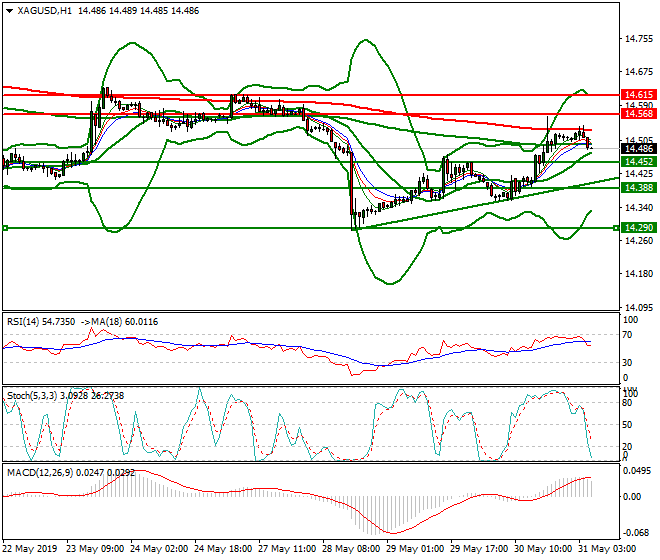Click the 14.095 price scale value

pyautogui.click(x=639, y=308)
